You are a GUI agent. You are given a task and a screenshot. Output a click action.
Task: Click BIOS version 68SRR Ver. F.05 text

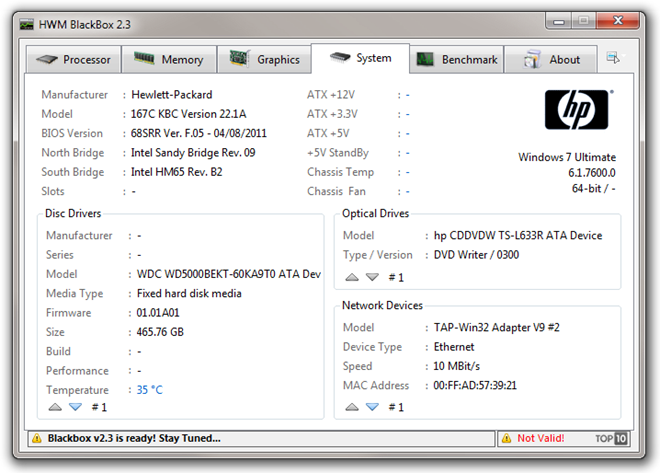pos(199,133)
